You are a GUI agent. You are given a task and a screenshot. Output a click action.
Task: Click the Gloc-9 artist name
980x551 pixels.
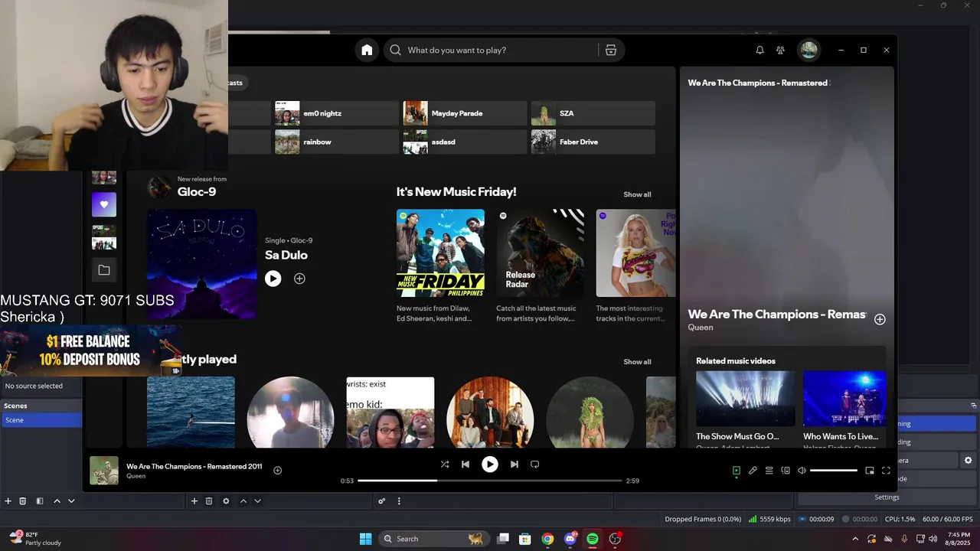point(197,192)
